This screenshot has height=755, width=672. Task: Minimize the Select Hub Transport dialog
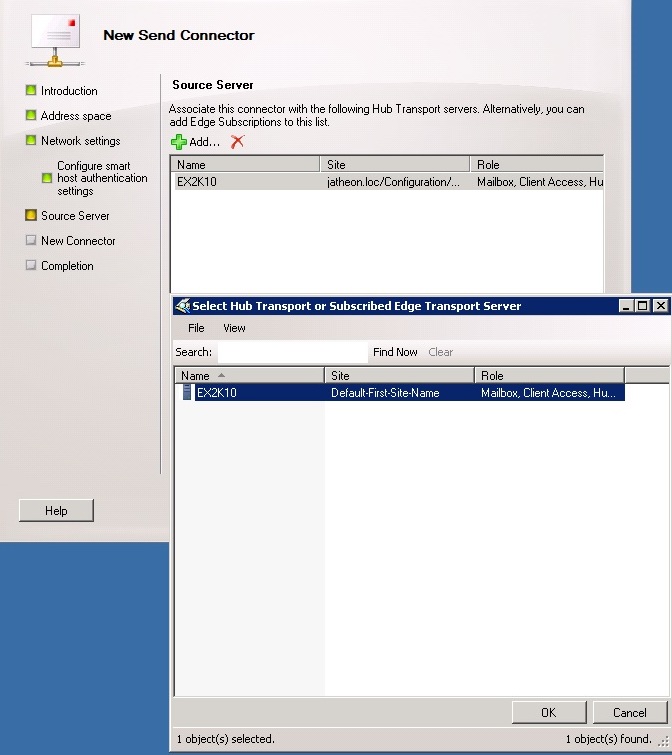[x=626, y=306]
